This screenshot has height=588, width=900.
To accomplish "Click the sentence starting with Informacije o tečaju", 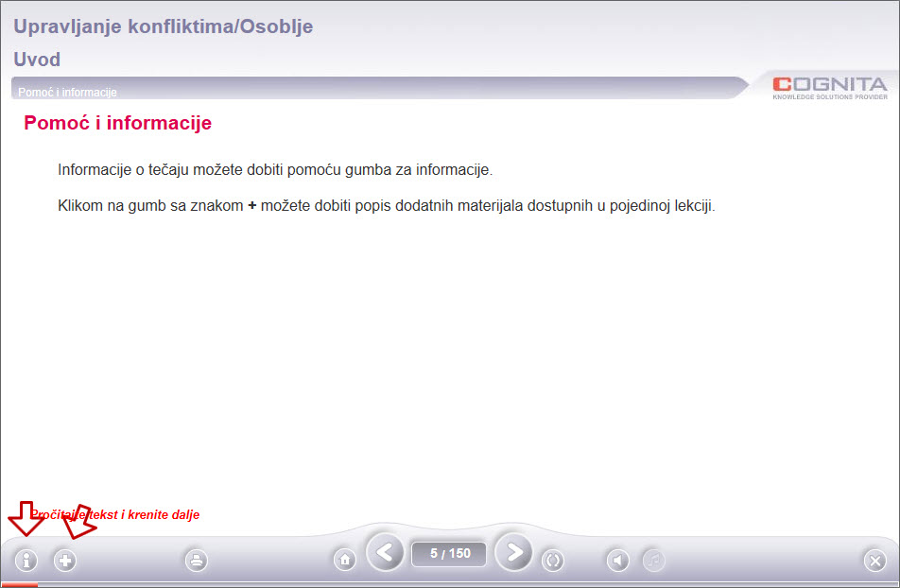I will click(275, 170).
